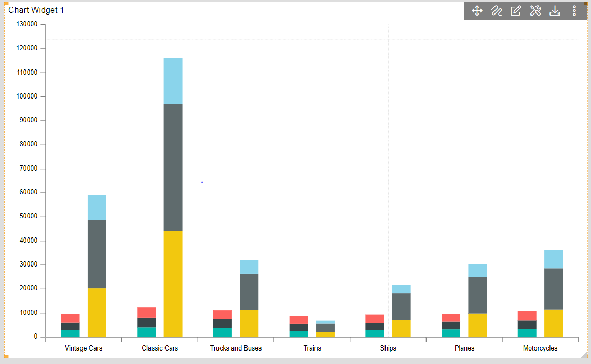
Task: Click the teal segment of Motorcycles bar
Action: pyautogui.click(x=527, y=333)
